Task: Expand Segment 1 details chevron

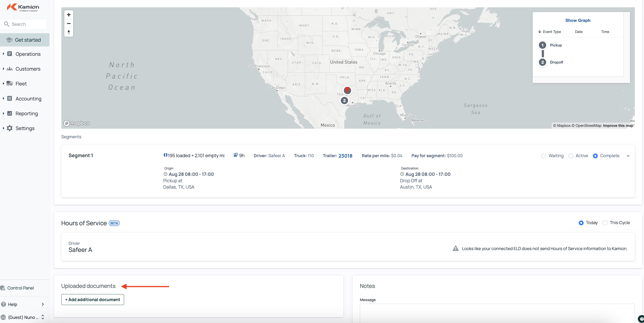Action: click(628, 156)
